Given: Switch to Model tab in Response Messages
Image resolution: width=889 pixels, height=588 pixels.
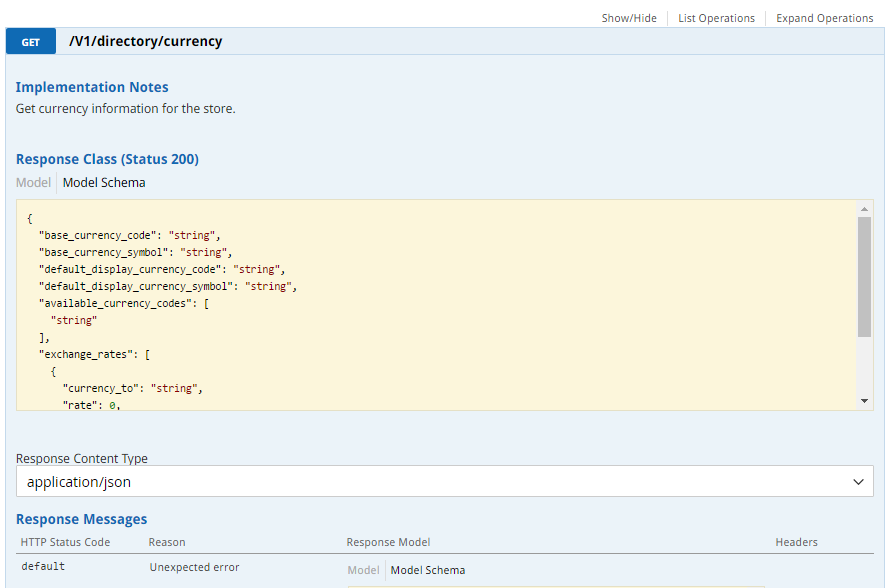Looking at the screenshot, I should click(x=363, y=570).
